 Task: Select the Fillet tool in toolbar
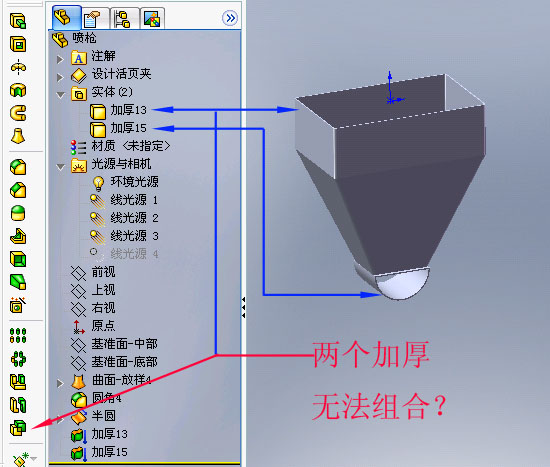click(x=18, y=167)
